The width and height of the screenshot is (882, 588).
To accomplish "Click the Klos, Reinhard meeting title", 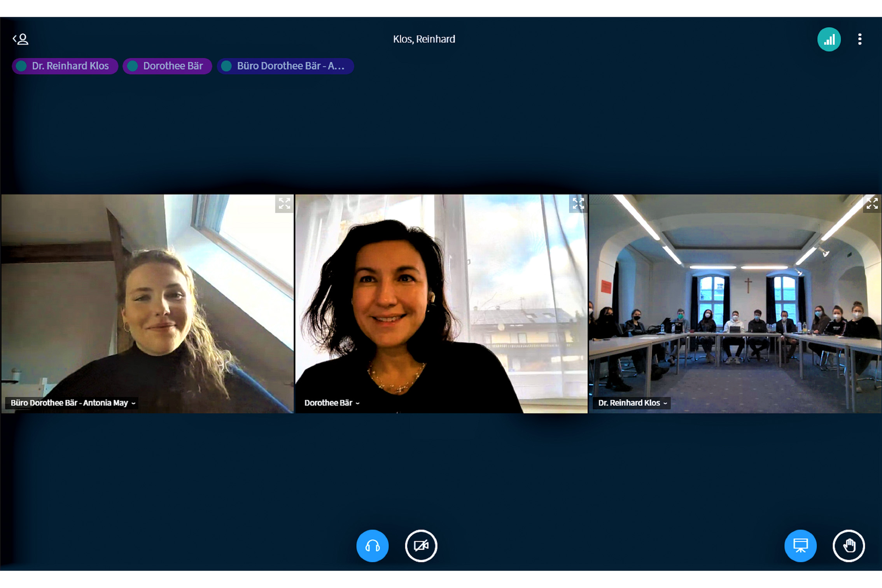I will tap(424, 39).
